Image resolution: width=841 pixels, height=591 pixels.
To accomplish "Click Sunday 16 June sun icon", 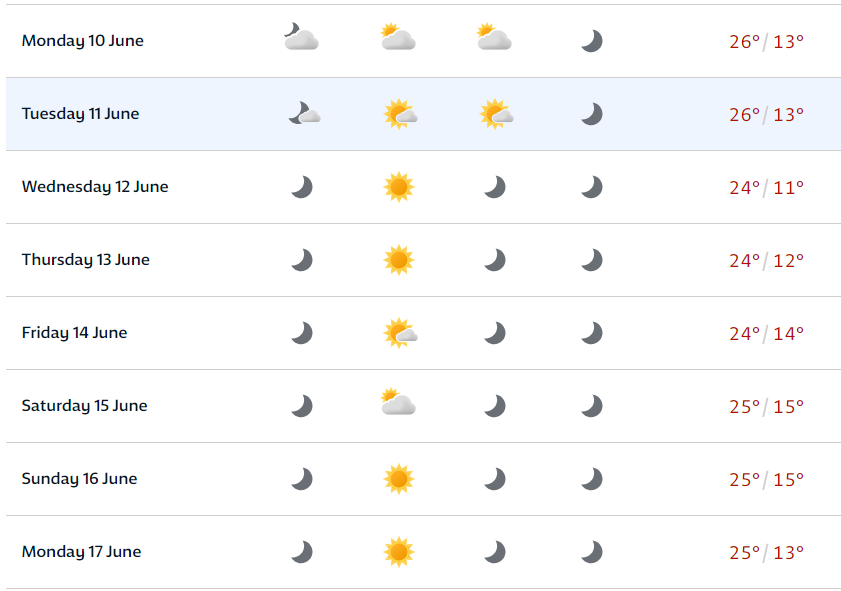I will (x=399, y=478).
